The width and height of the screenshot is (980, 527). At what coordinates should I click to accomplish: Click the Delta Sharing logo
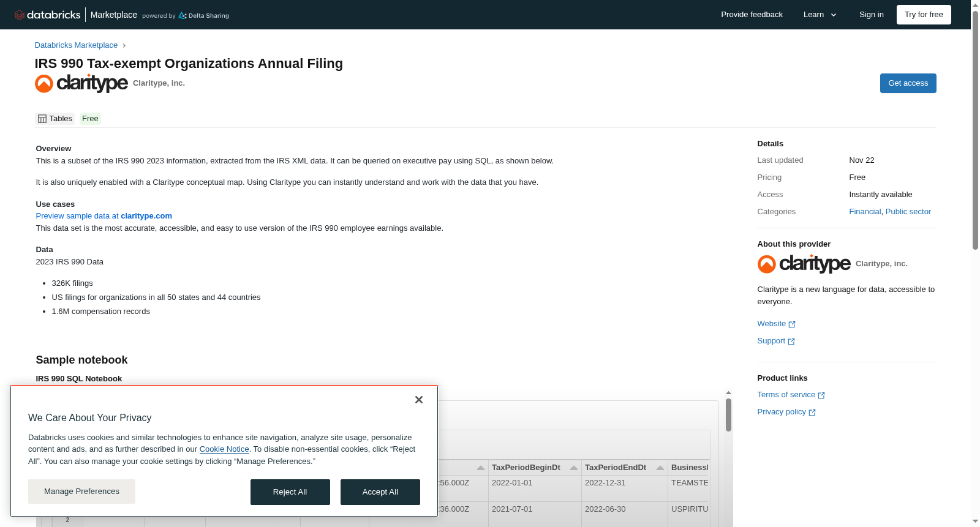click(203, 15)
